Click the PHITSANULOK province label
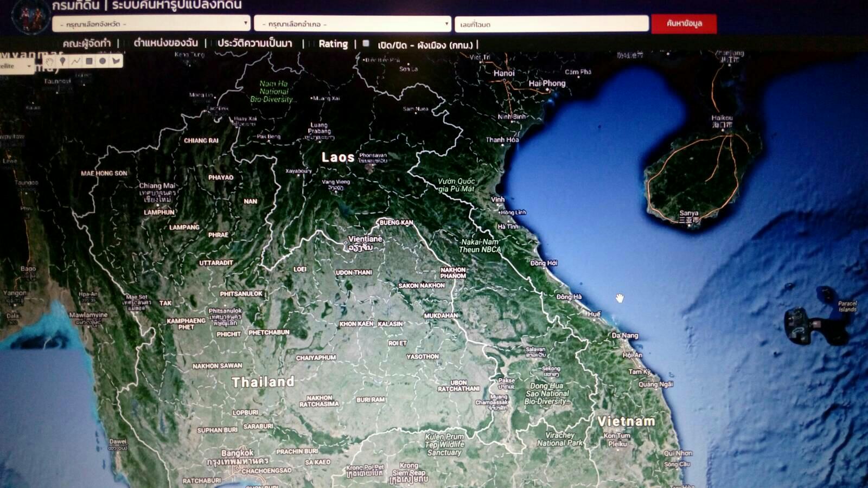 tap(241, 294)
